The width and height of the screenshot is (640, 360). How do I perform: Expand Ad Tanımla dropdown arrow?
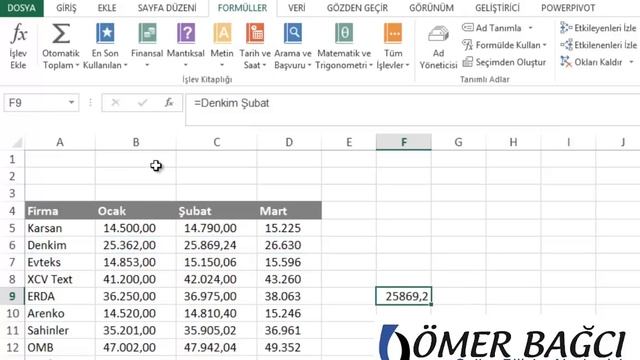[x=531, y=28]
